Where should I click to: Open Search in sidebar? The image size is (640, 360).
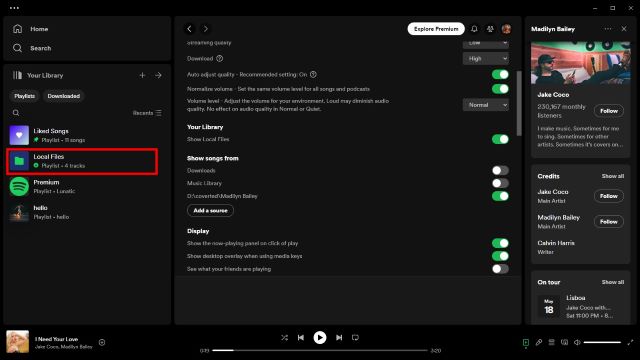[x=32, y=48]
